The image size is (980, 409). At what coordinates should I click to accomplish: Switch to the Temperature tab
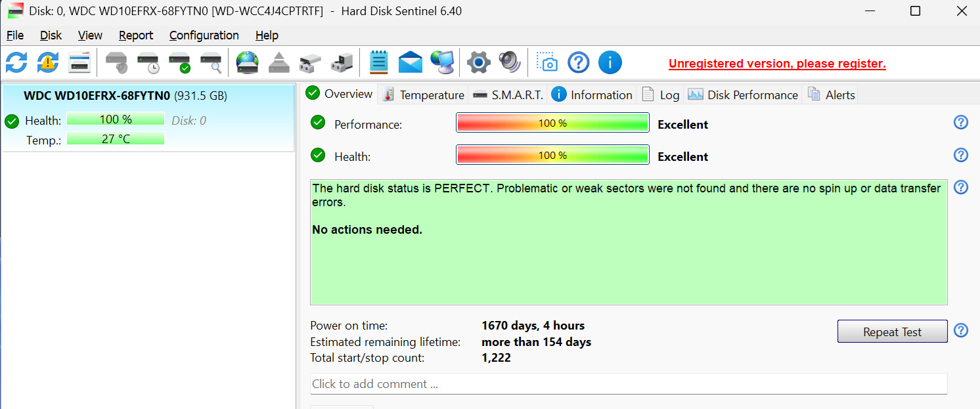pos(424,95)
